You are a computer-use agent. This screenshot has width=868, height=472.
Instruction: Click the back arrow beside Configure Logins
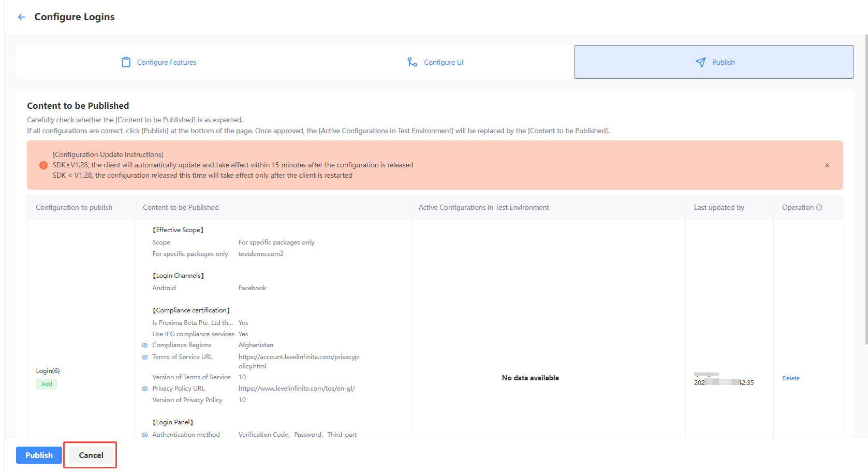pyautogui.click(x=22, y=17)
